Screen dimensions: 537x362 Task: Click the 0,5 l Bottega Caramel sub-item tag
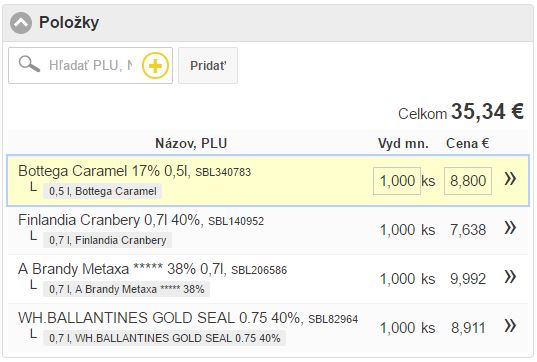(x=102, y=191)
